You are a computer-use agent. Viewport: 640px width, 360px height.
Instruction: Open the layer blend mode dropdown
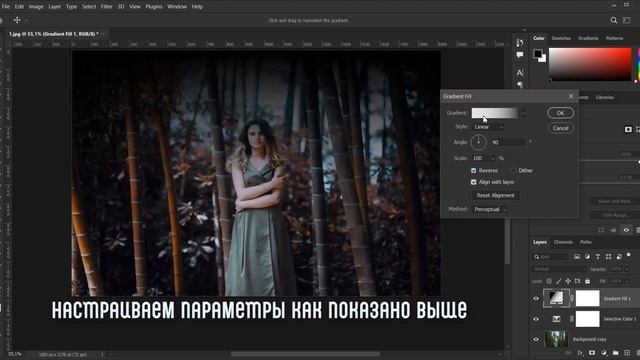pyautogui.click(x=559, y=269)
